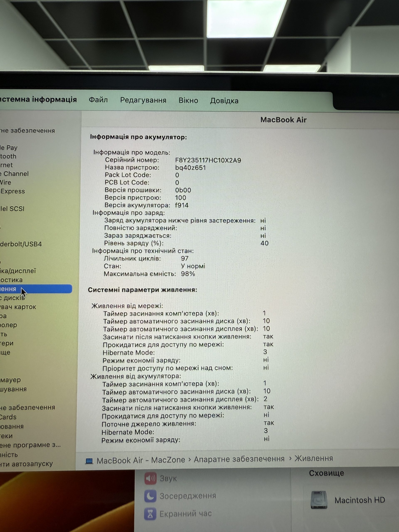This screenshot has height=532, width=399.
Task: Click charge level value 40
Action: 264,243
